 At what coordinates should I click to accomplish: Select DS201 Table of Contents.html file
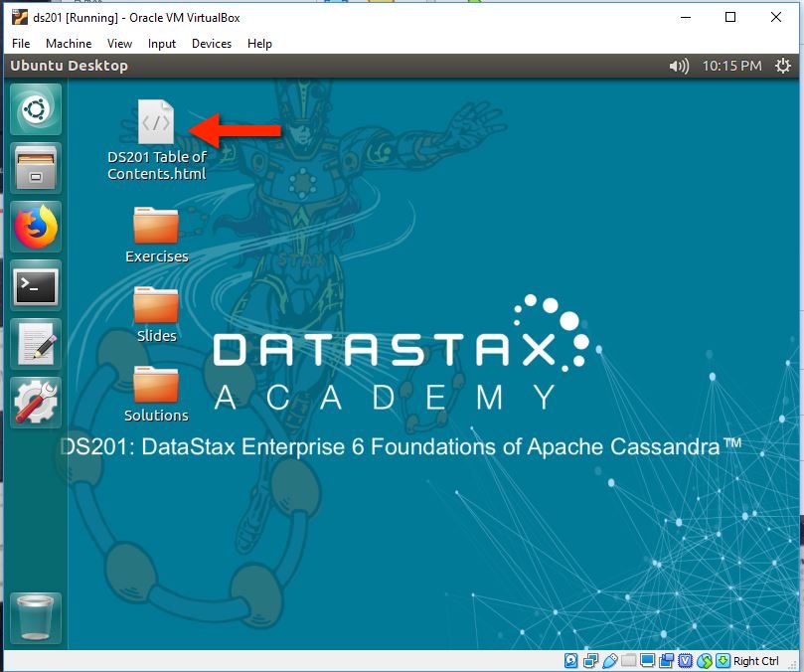[156, 140]
